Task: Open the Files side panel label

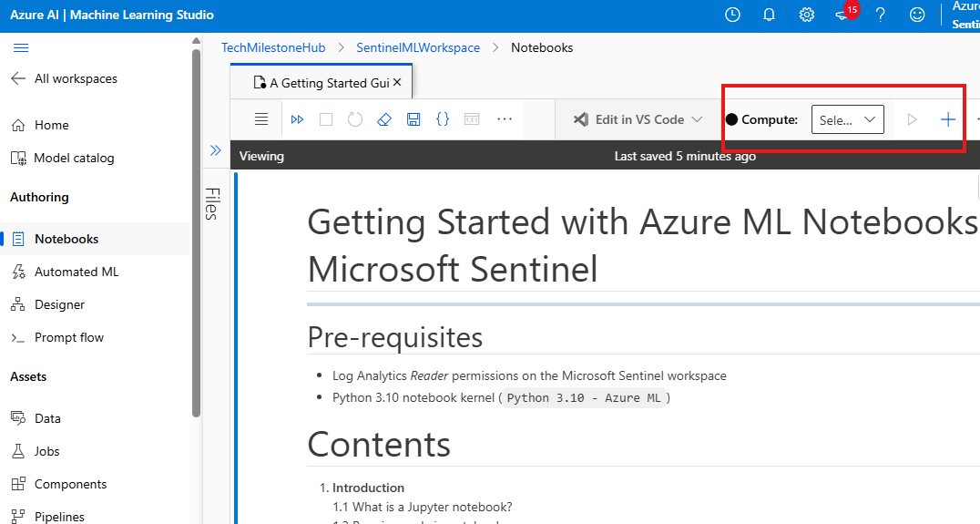Action: tap(211, 204)
